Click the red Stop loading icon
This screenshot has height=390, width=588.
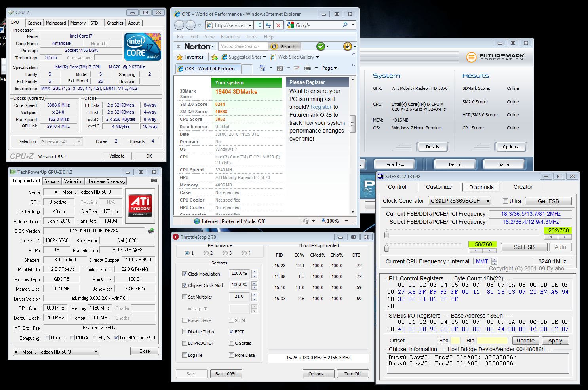tap(278, 25)
